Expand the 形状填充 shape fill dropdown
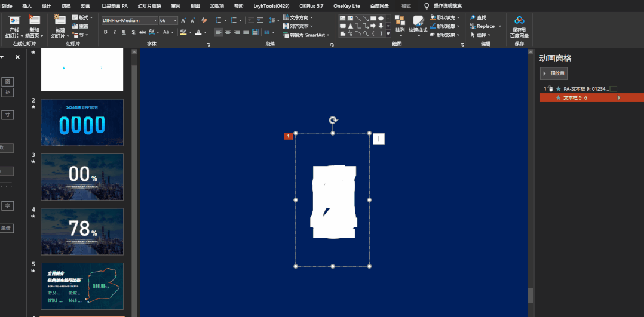This screenshot has height=317, width=644. point(458,18)
